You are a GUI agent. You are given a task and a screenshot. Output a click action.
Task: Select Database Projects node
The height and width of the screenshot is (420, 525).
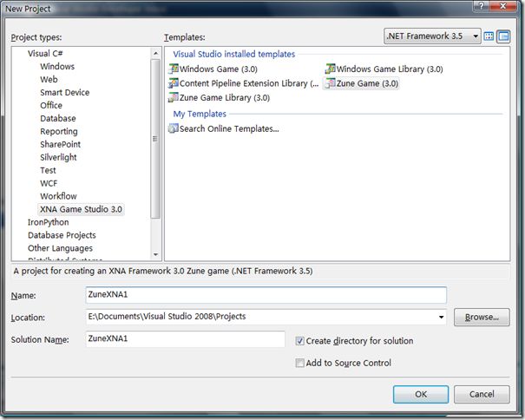62,235
